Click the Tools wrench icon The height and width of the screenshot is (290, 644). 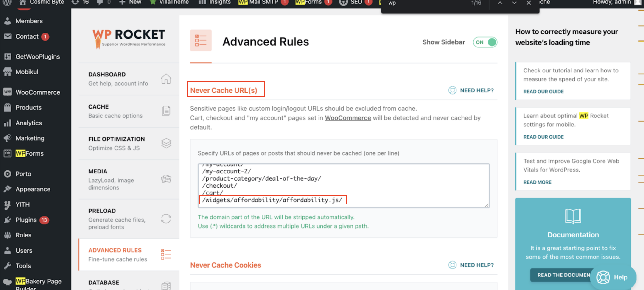click(8, 265)
